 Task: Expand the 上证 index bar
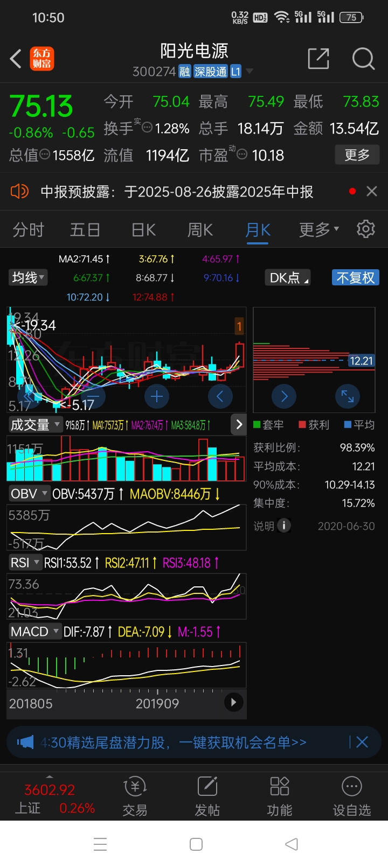[x=50, y=777]
